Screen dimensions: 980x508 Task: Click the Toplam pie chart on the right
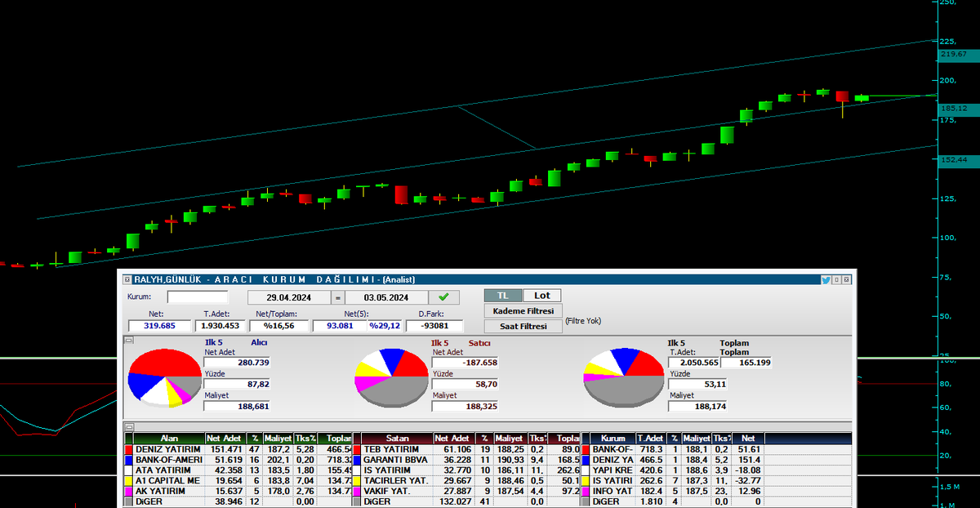[x=623, y=377]
